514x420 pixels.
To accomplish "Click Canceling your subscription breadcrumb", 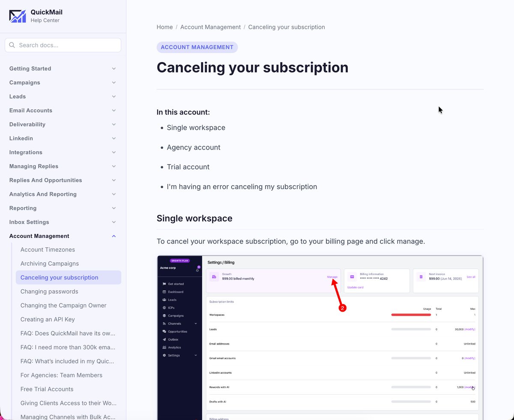I will coord(287,27).
